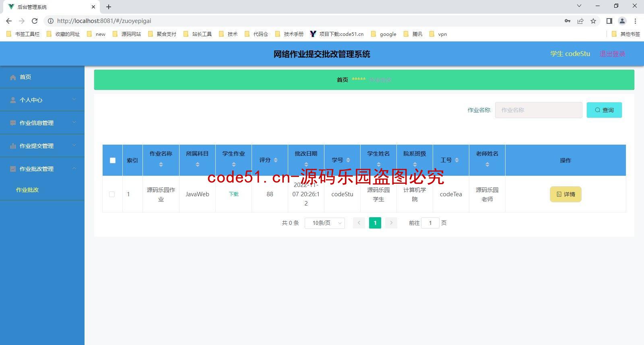Sort by 评分 column arrows
Screen dimensions: 644x345
pyautogui.click(x=276, y=160)
